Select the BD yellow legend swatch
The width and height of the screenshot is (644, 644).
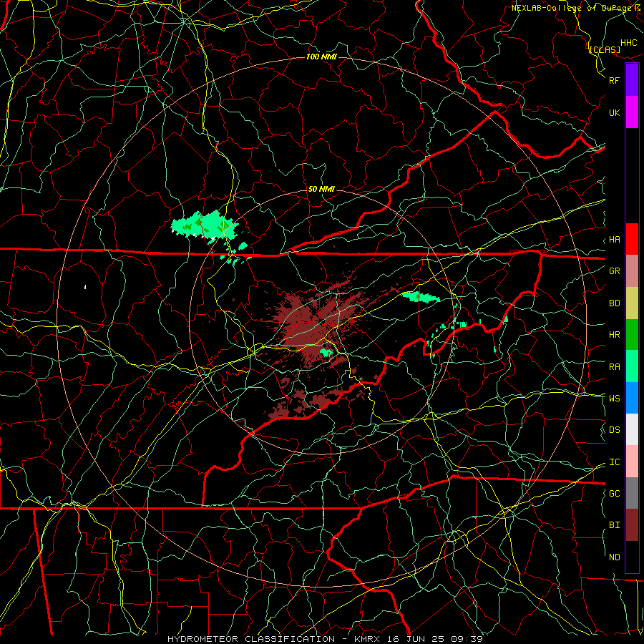coord(632,303)
